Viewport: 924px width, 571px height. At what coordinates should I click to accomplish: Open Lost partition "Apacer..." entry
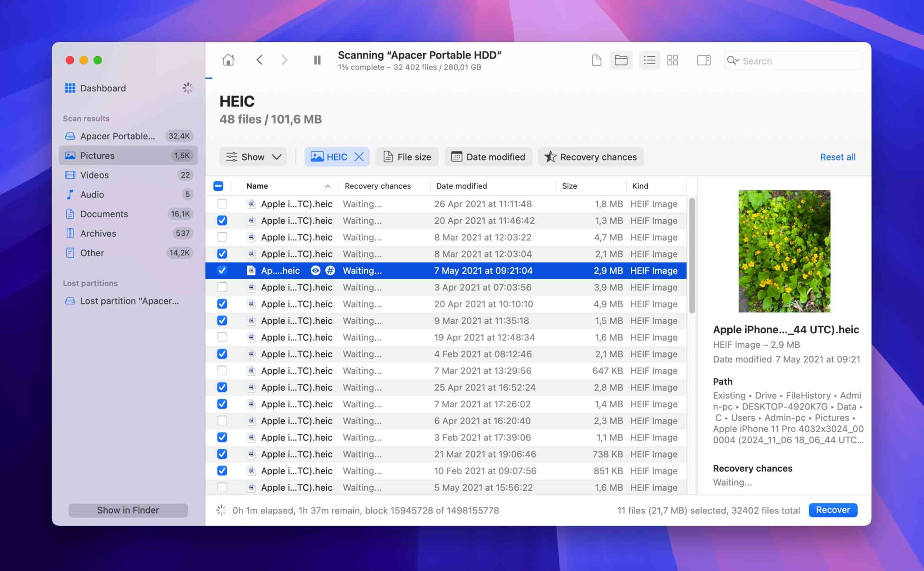(128, 301)
